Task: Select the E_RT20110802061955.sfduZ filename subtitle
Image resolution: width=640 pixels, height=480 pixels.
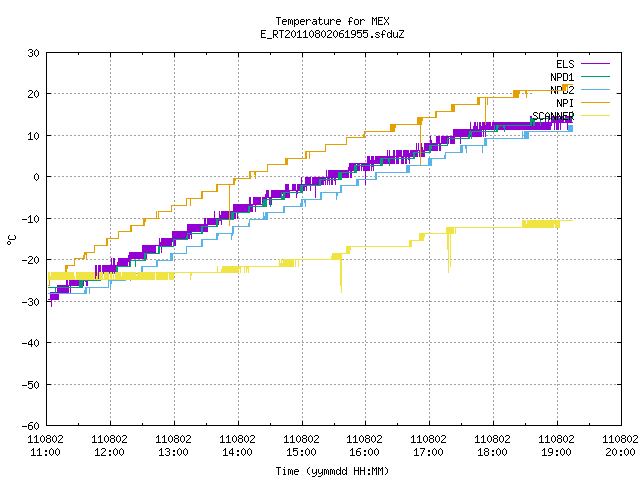Action: pos(332,34)
